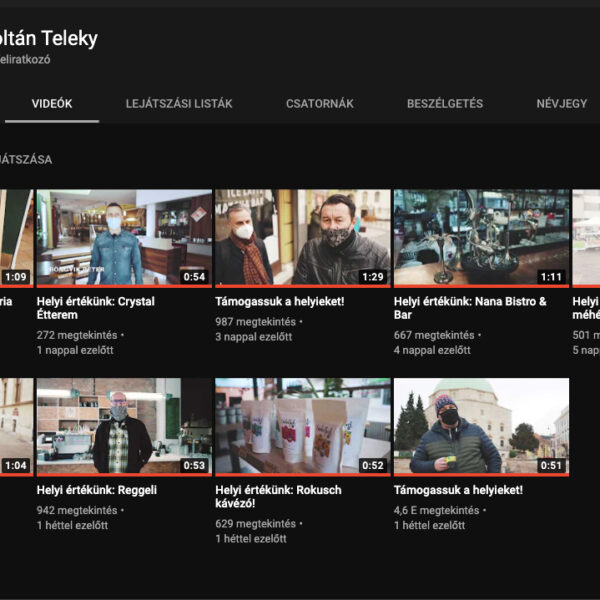
Task: Click '1 nappal ezelőtt' upload date
Action: [75, 350]
